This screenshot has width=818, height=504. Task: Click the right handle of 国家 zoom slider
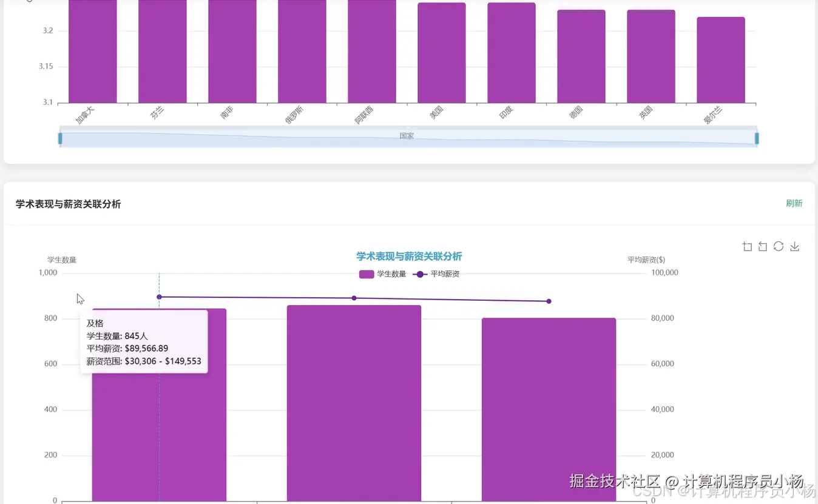(757, 138)
